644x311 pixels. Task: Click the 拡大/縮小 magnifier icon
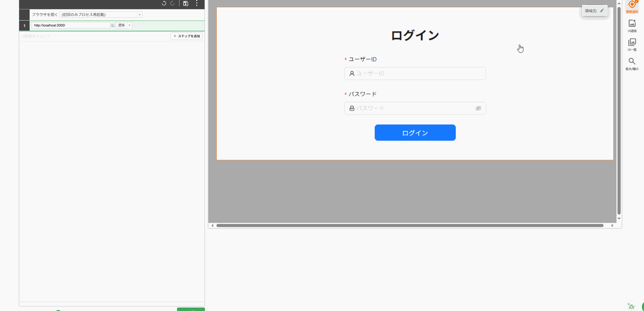pos(632,62)
